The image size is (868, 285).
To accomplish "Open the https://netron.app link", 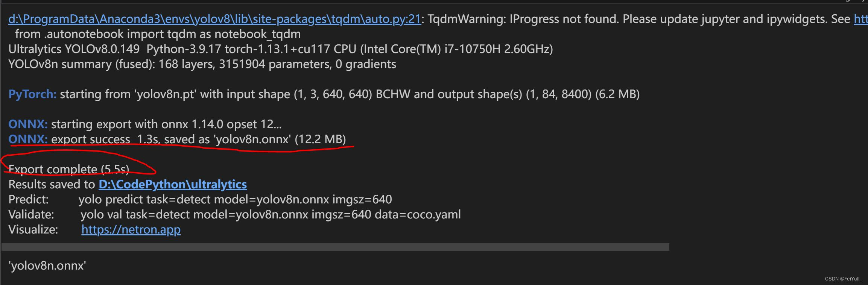I will pyautogui.click(x=131, y=229).
